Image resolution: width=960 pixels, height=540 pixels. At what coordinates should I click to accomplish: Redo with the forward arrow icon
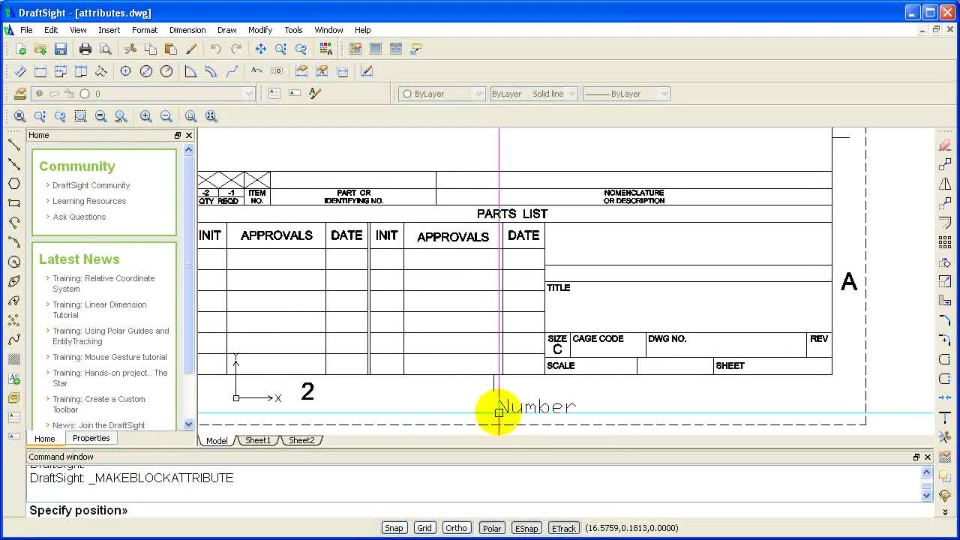tap(236, 49)
